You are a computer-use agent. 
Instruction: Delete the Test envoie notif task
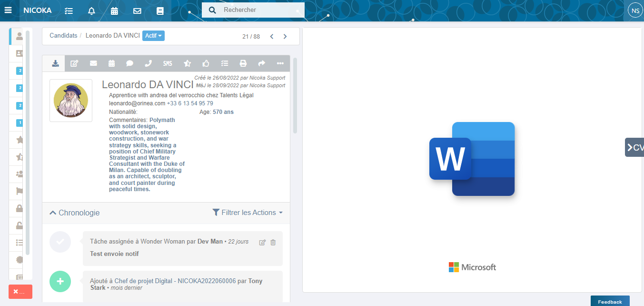[x=273, y=243]
